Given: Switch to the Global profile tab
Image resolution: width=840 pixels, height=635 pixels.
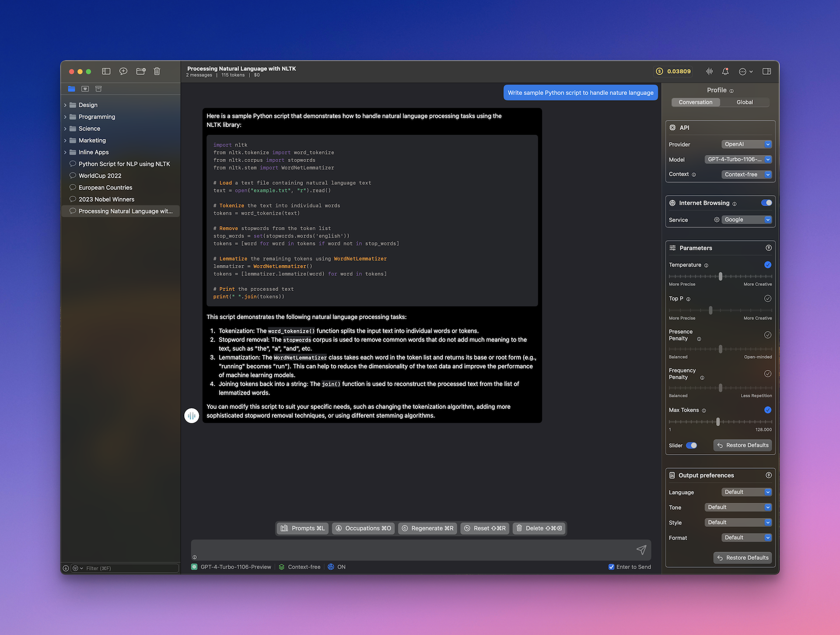Looking at the screenshot, I should pyautogui.click(x=745, y=102).
